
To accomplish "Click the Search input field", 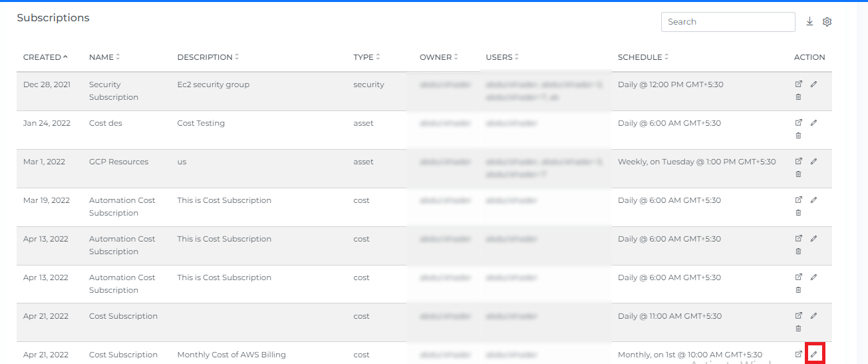I will point(728,22).
